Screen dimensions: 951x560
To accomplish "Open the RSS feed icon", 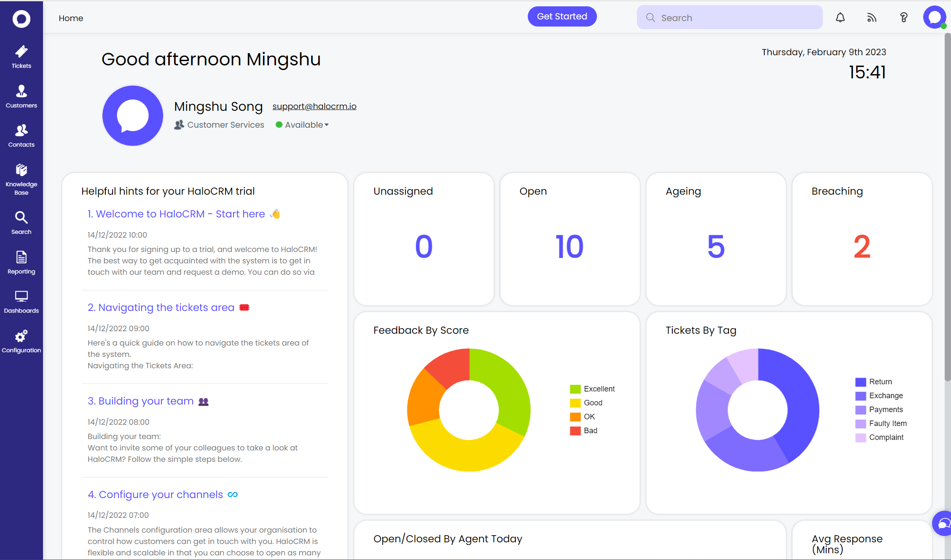I will [872, 18].
